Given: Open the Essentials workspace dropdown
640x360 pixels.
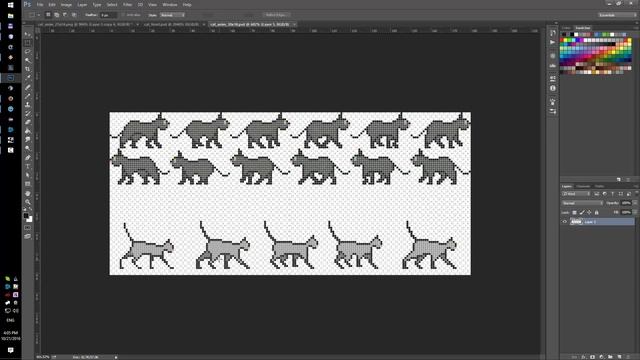Looking at the screenshot, I should pyautogui.click(x=617, y=15).
